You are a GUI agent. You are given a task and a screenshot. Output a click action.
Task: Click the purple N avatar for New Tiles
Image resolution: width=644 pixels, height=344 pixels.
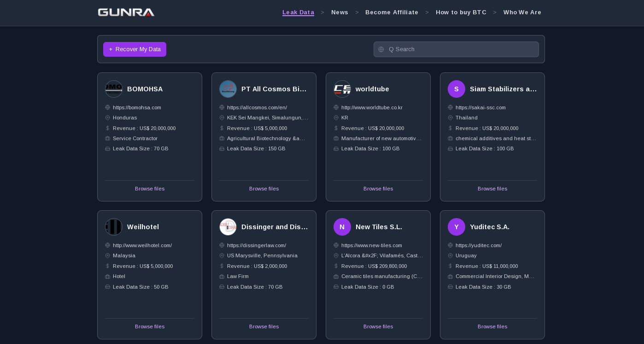[342, 227]
